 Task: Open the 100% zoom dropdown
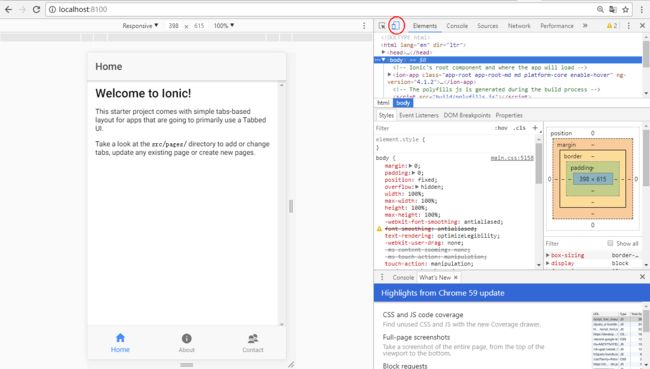(224, 26)
